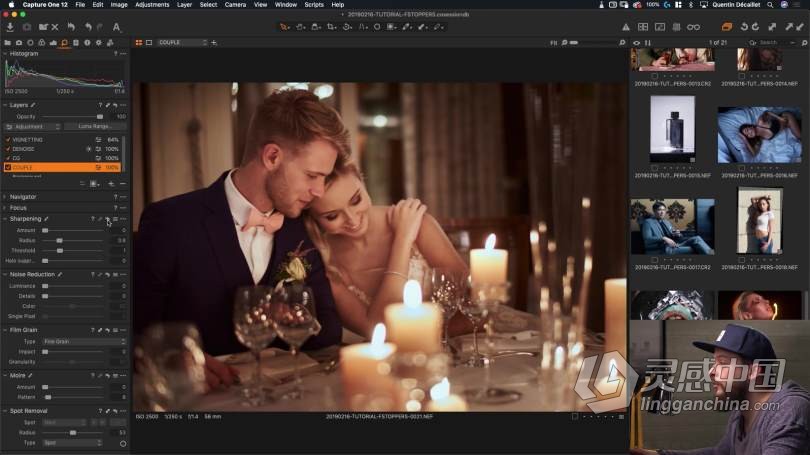Toggle color tag box below viewer image

point(575,416)
